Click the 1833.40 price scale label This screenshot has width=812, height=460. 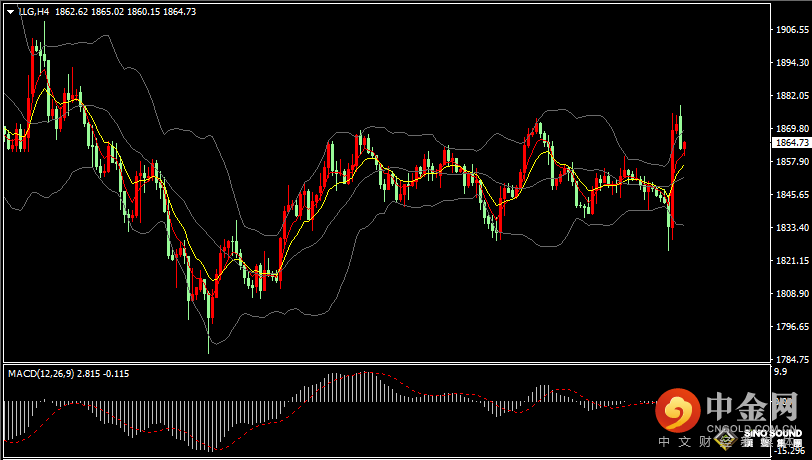point(792,227)
